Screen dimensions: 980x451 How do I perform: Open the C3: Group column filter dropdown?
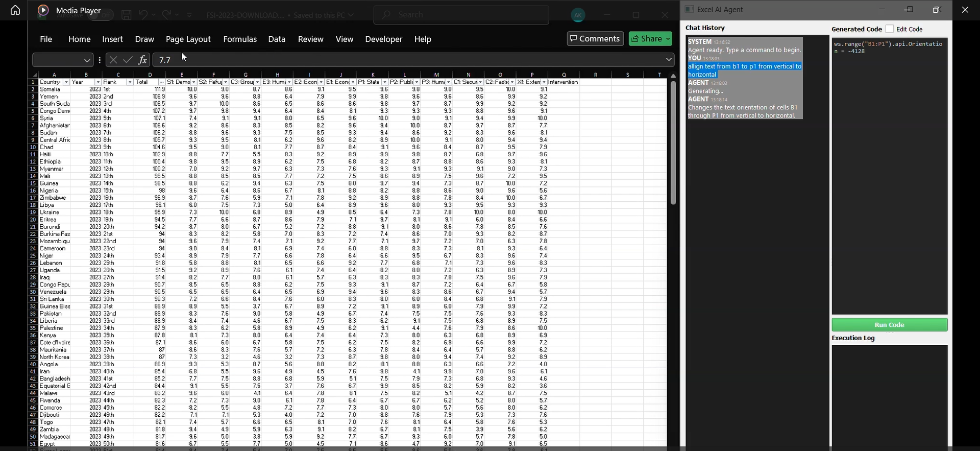[257, 82]
